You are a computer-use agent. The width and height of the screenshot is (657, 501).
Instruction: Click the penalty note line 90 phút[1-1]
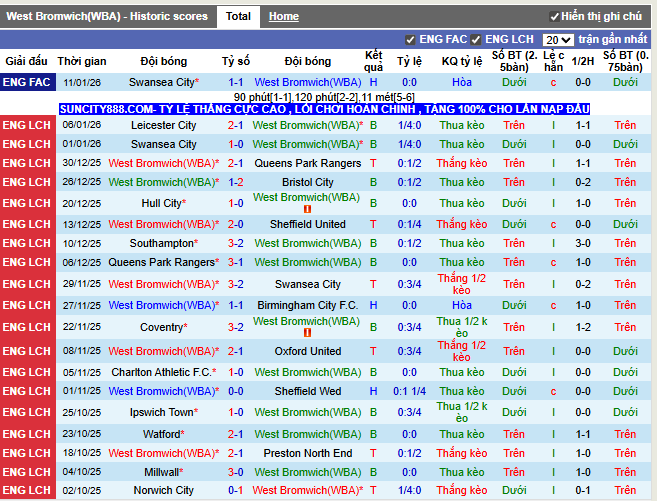pyautogui.click(x=324, y=97)
